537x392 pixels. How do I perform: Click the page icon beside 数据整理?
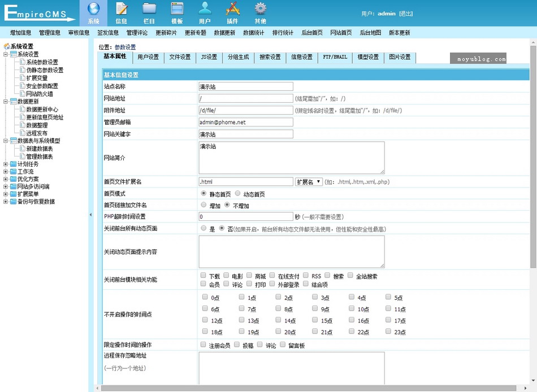(x=23, y=125)
